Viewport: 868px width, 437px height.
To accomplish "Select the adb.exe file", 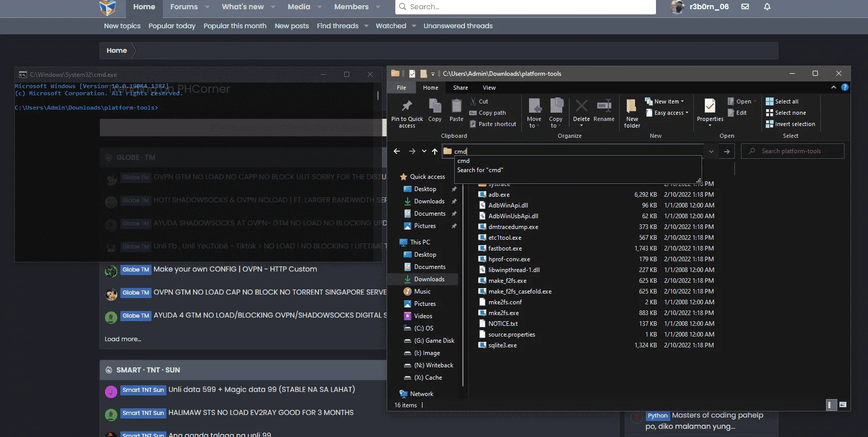I will pyautogui.click(x=499, y=195).
